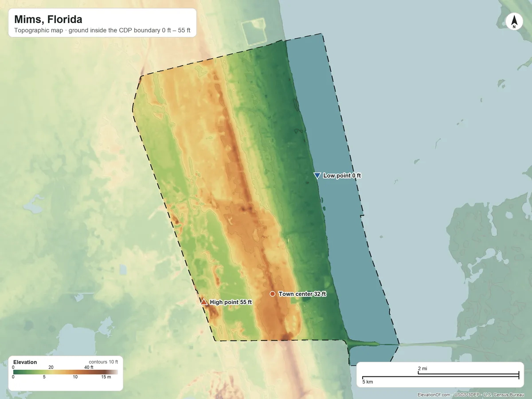
Task: Click the '15 m' legend tick label
Action: (106, 377)
